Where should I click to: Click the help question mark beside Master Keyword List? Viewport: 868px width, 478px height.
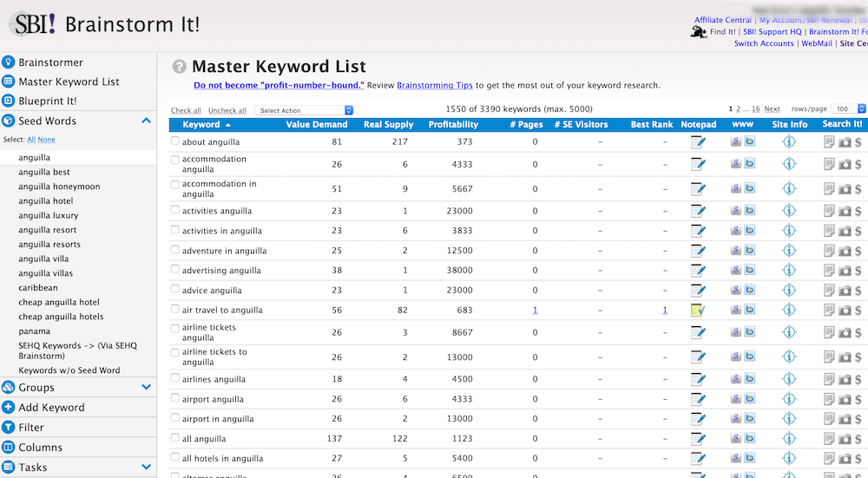pos(180,67)
